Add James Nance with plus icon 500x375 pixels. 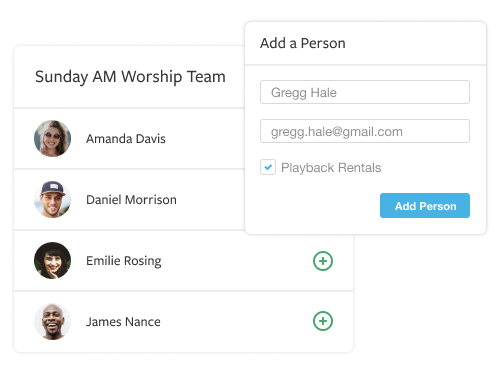[x=323, y=321]
